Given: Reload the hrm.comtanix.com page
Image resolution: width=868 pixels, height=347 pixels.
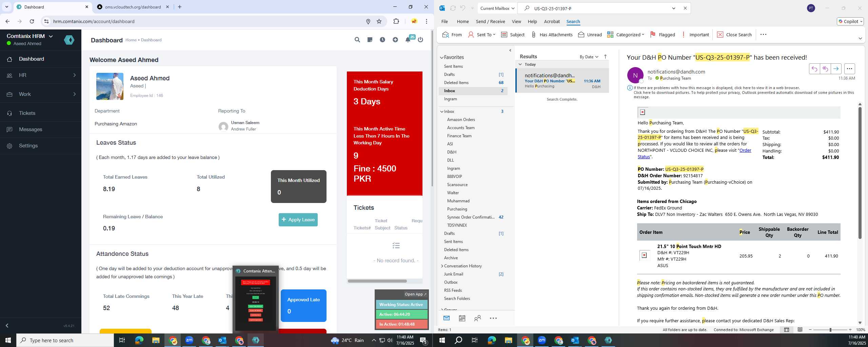Looking at the screenshot, I should (x=32, y=21).
